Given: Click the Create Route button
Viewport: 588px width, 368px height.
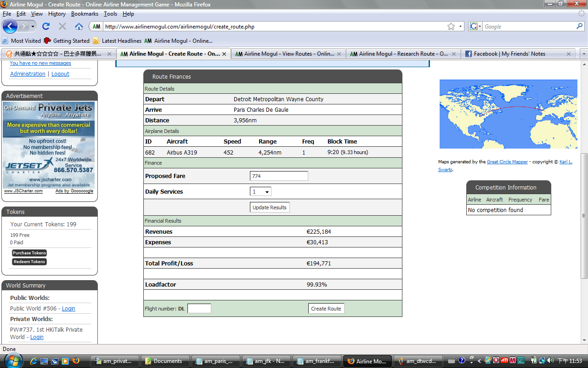Looking at the screenshot, I should (x=326, y=309).
